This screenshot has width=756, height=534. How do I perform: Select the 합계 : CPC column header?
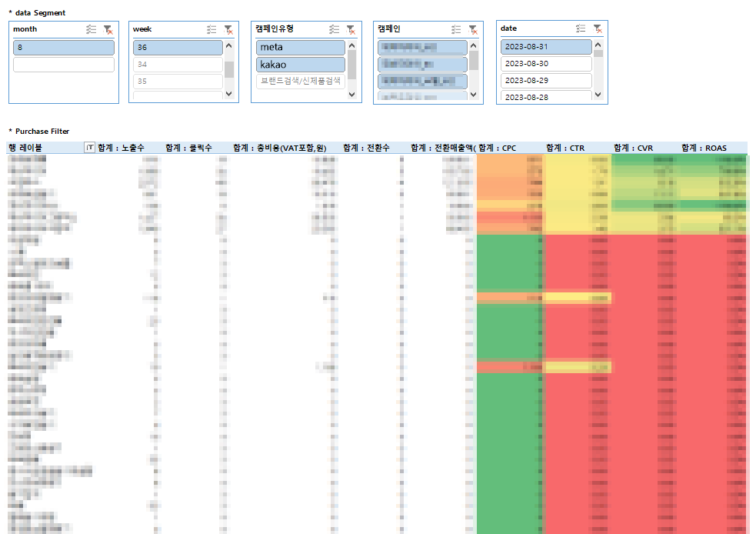(497, 148)
